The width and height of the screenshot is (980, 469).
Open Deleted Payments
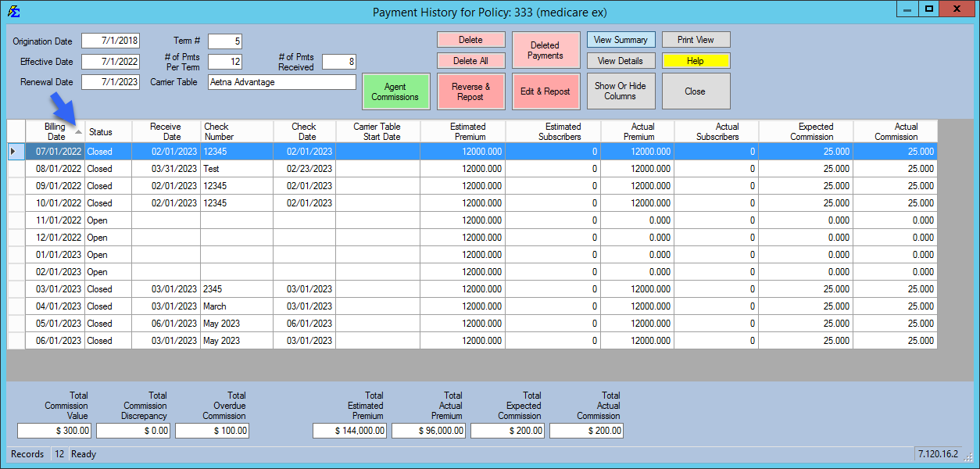click(x=545, y=51)
